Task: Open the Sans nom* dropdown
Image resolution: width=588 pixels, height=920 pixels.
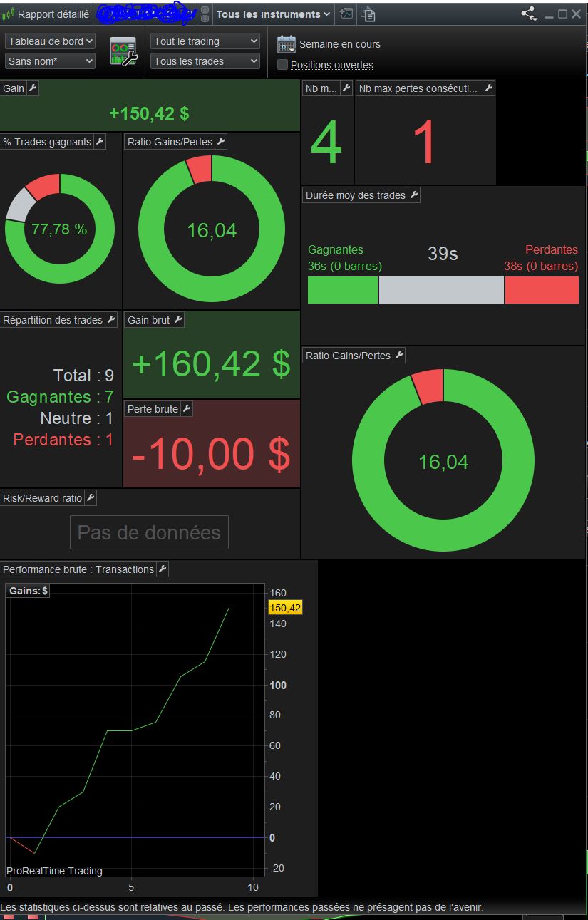Action: 50,61
